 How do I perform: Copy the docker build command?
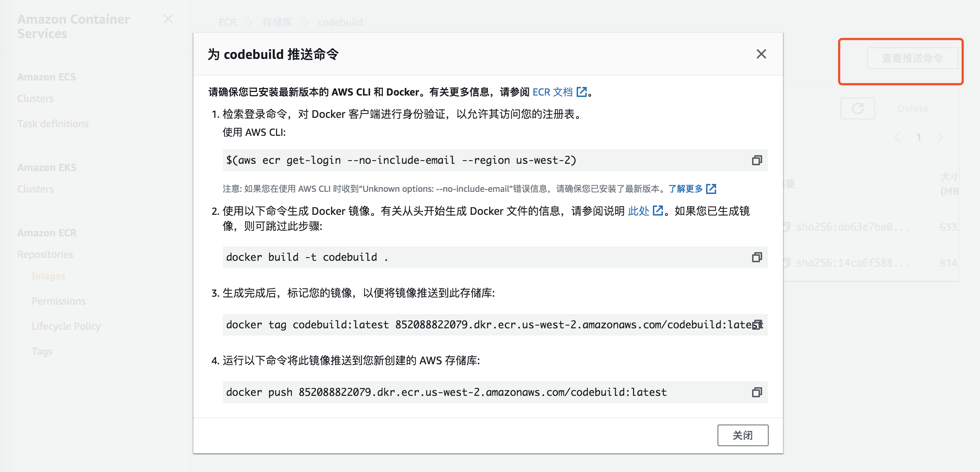pyautogui.click(x=757, y=257)
